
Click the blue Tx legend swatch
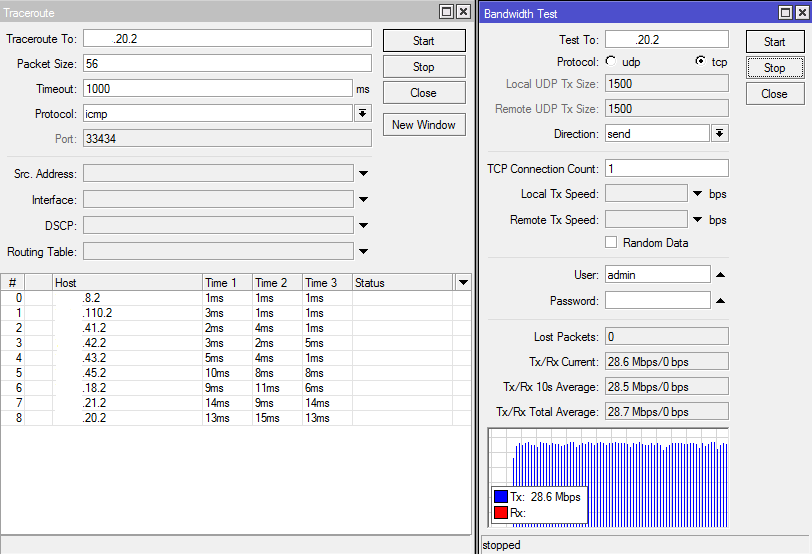[x=501, y=497]
